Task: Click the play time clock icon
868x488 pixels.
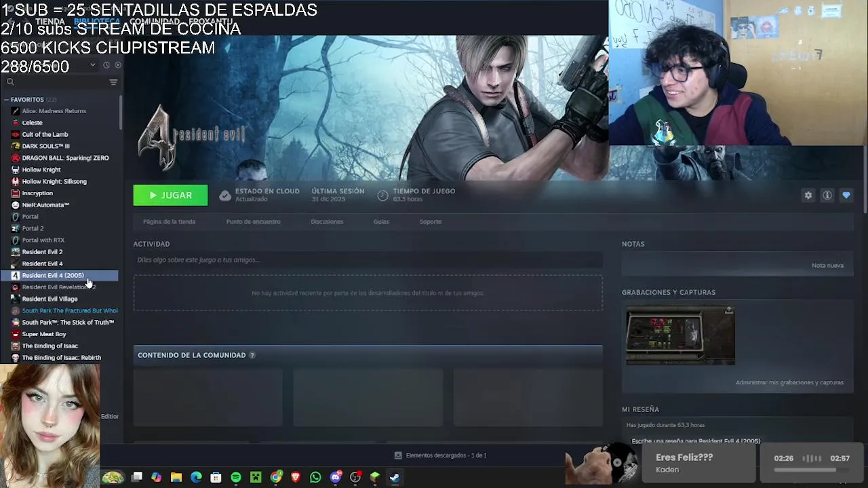Action: pos(382,195)
